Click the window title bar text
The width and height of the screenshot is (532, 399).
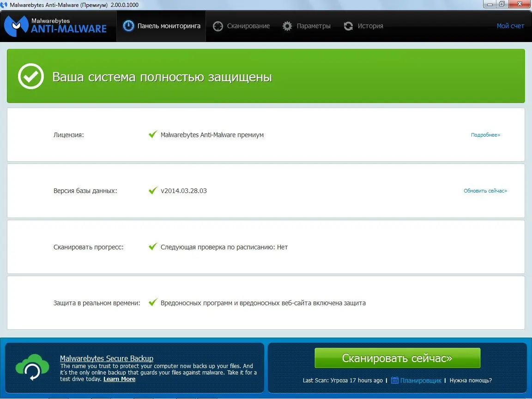point(74,5)
